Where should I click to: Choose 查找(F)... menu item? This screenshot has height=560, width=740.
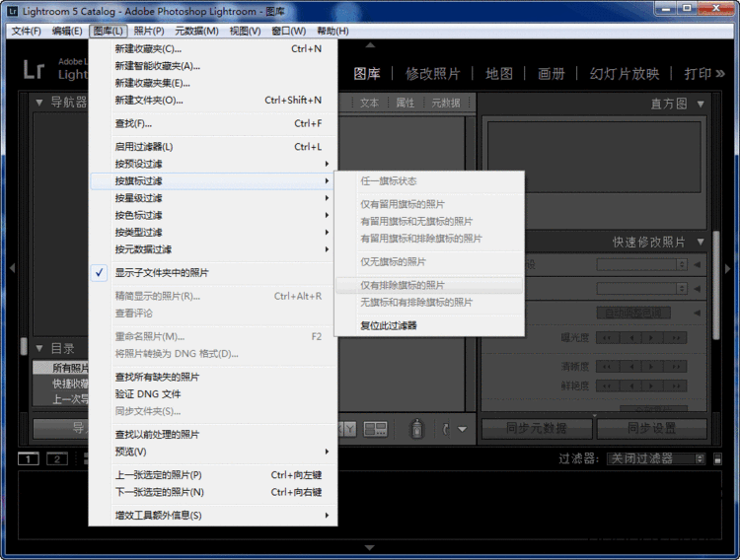coord(213,123)
